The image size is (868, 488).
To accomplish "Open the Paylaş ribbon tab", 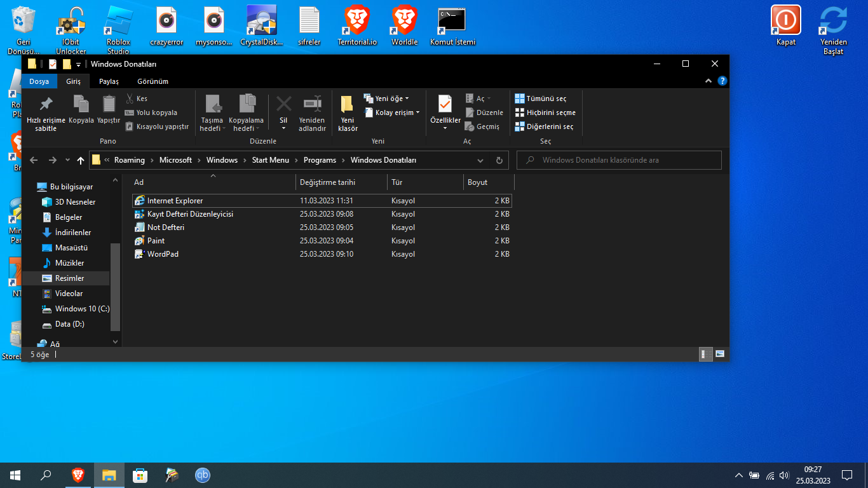I will click(109, 81).
